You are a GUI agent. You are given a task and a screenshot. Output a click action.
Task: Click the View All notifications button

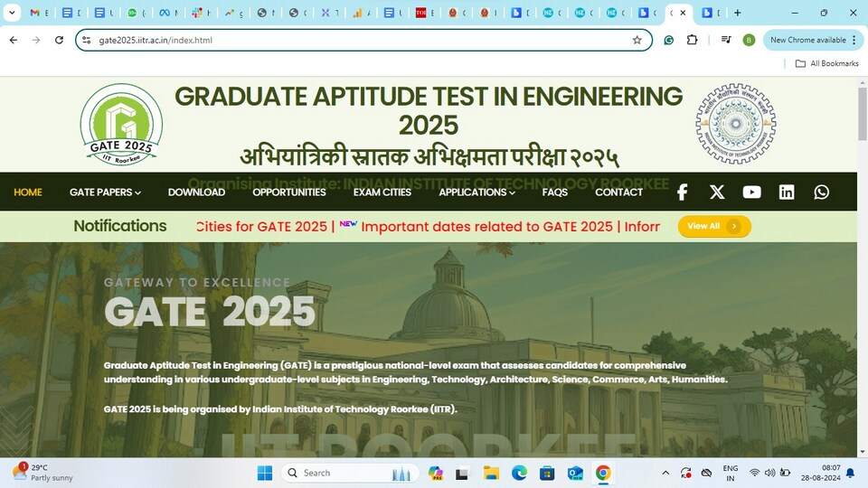[714, 226]
